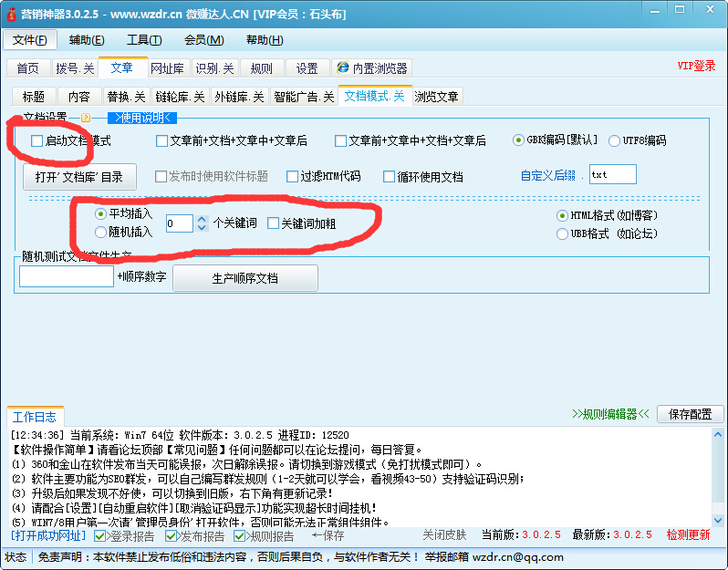This screenshot has width=728, height=570.
Task: Open the 文档模式.关 sub-tab
Action: pos(374,95)
